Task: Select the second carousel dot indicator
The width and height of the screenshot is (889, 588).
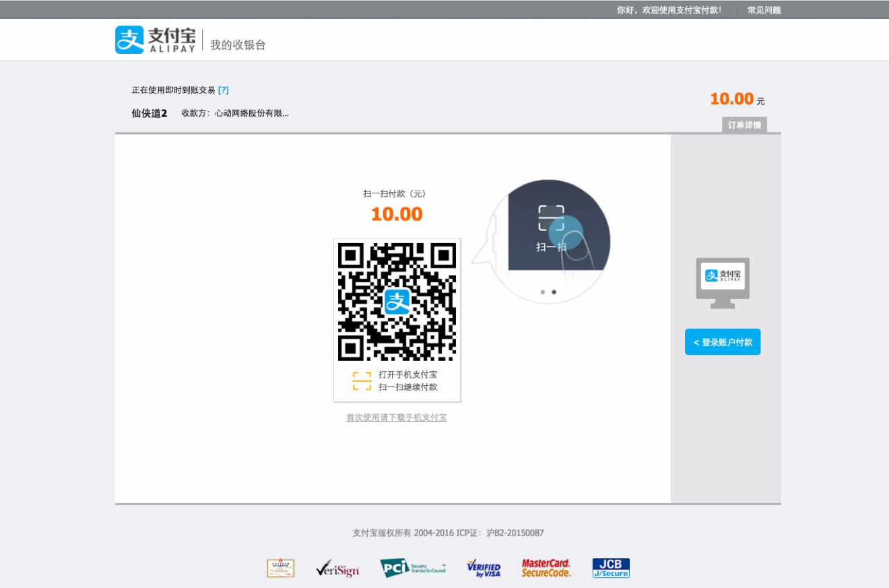Action: (x=554, y=292)
